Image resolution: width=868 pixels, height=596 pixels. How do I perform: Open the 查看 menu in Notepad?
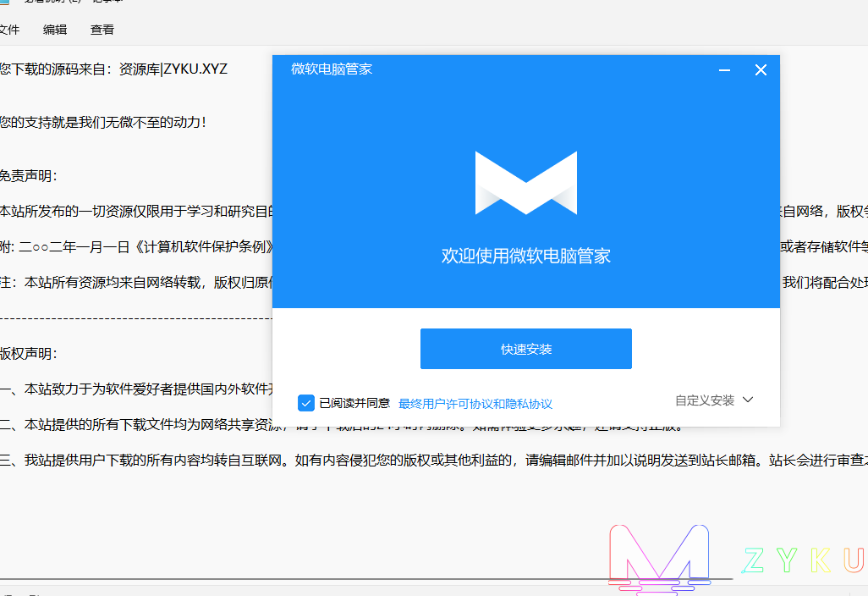(102, 30)
